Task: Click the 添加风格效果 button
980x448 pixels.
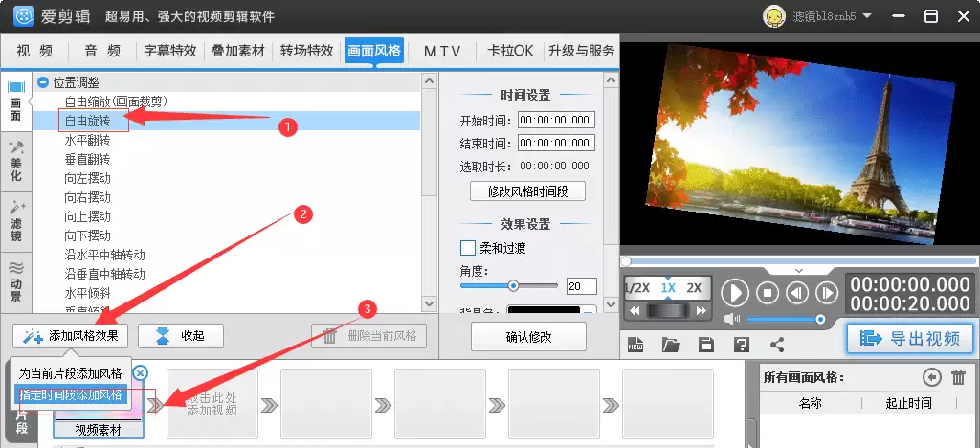Action: [x=70, y=336]
